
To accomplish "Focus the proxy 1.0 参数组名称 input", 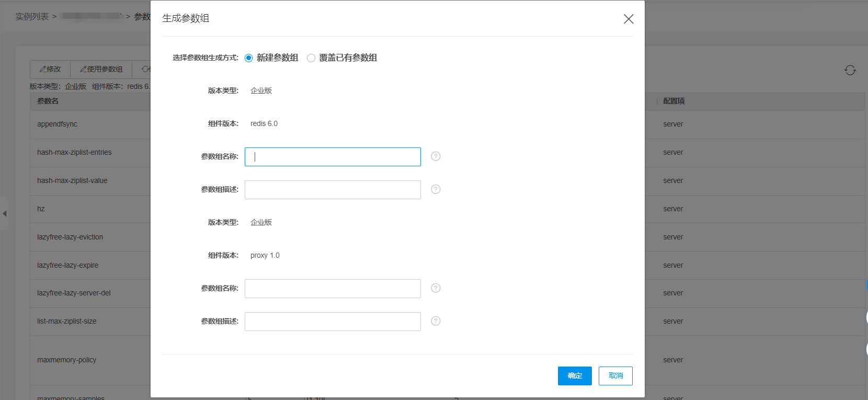I will click(x=333, y=289).
